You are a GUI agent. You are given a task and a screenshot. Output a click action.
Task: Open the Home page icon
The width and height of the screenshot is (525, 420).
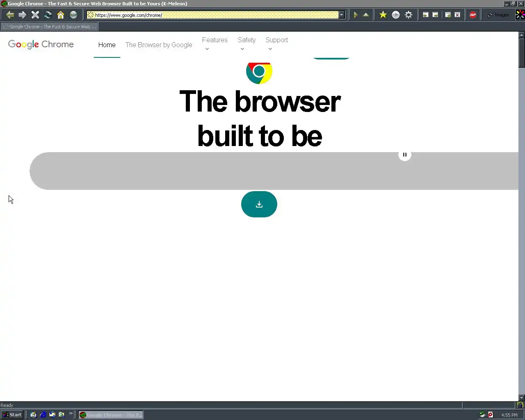click(x=61, y=15)
